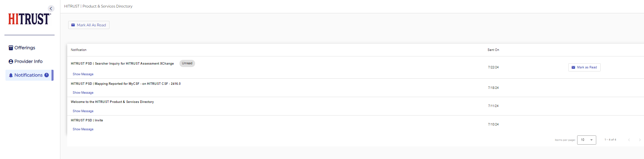The width and height of the screenshot is (644, 159).
Task: Open the items per page dropdown
Action: [x=586, y=140]
